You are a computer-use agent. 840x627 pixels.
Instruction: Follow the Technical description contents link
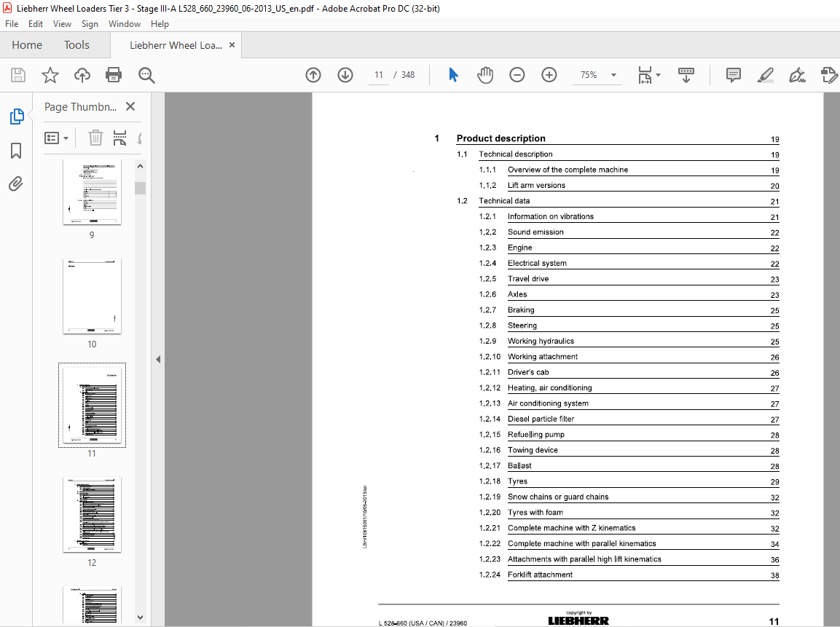515,154
